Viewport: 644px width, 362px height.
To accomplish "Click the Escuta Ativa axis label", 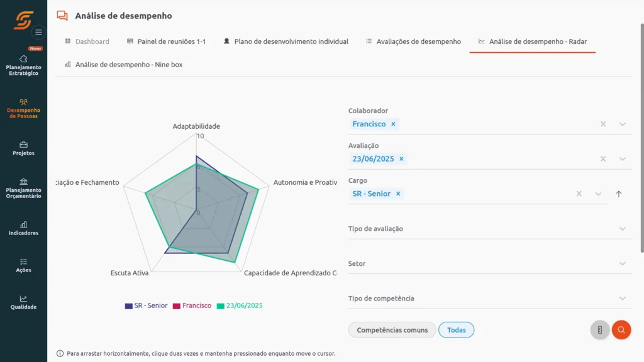I will click(130, 273).
